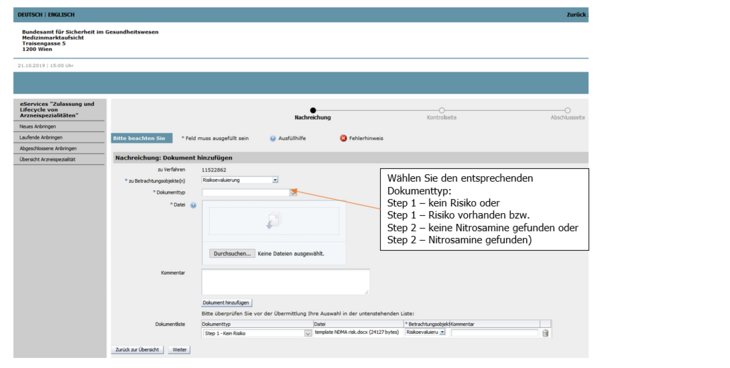Open Neues Anbringen in sidebar
Viewport: 730px width, 368px height.
pos(38,127)
